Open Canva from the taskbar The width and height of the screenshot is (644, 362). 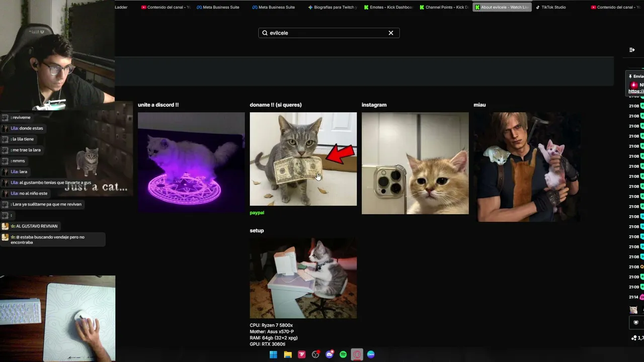pos(371,354)
